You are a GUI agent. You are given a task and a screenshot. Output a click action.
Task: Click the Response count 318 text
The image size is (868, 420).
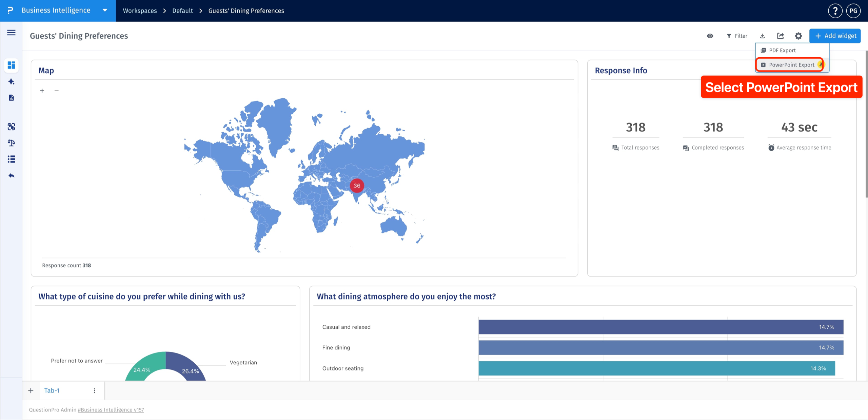pos(66,265)
